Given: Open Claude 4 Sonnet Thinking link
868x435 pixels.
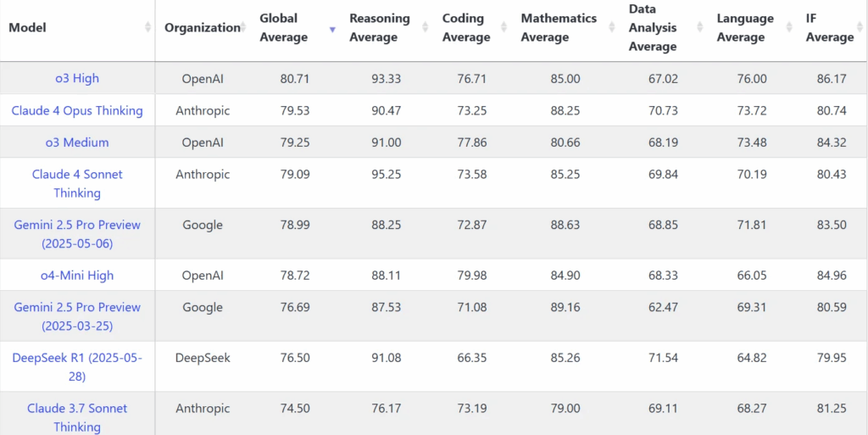Looking at the screenshot, I should (x=77, y=183).
